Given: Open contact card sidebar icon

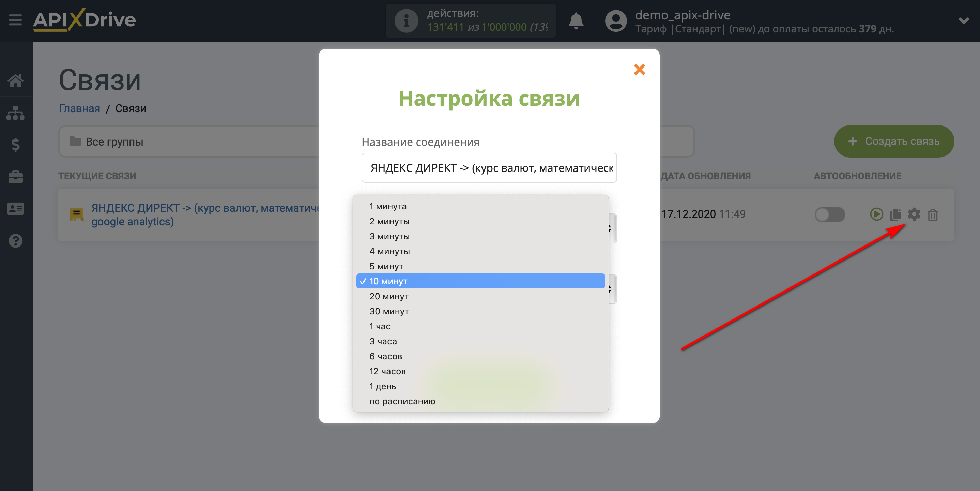Looking at the screenshot, I should (16, 209).
